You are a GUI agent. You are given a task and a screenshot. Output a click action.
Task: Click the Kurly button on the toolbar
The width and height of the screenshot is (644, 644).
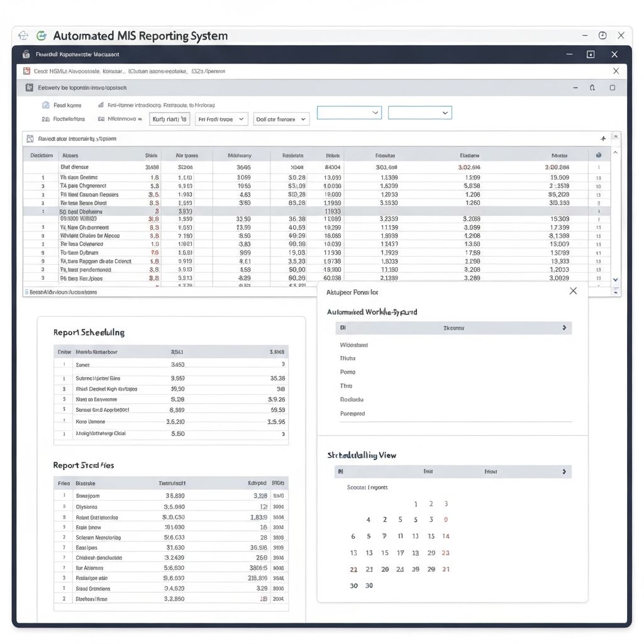tap(169, 118)
